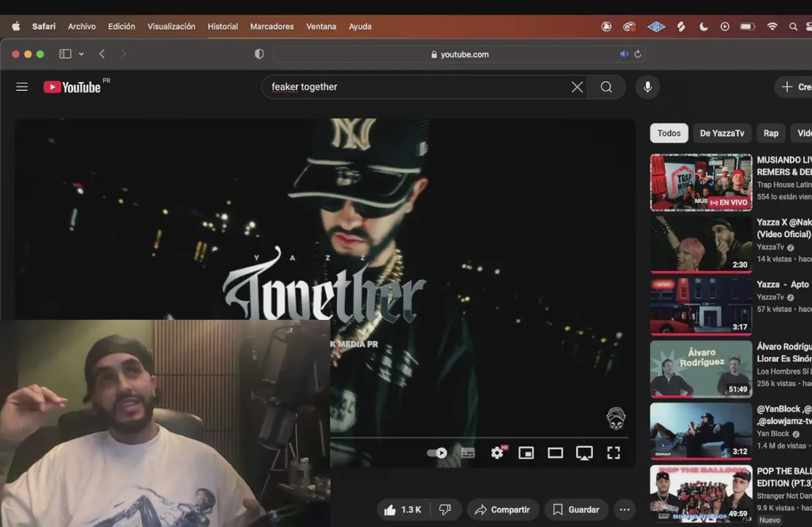This screenshot has width=812, height=527.
Task: Go back in Safari
Action: click(102, 54)
